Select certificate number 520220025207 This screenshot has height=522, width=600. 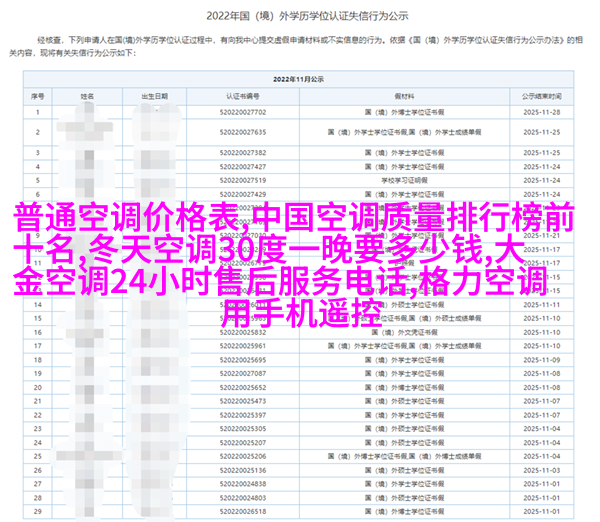(x=243, y=442)
